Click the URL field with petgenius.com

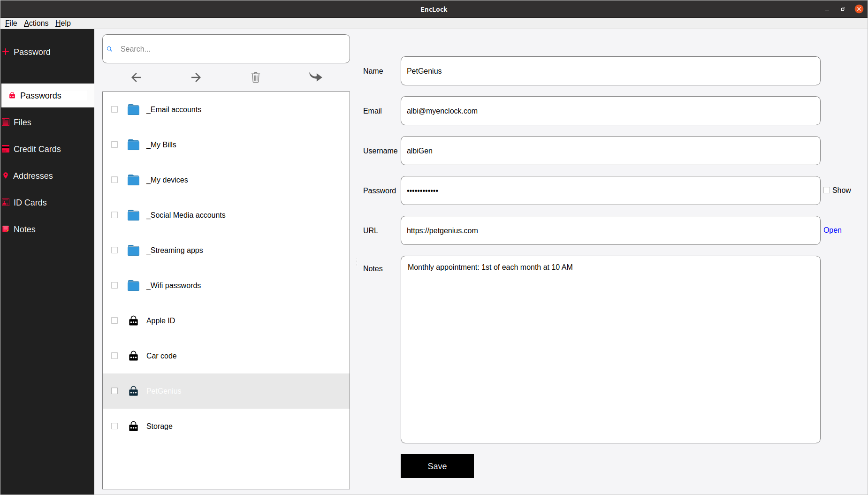click(x=610, y=230)
